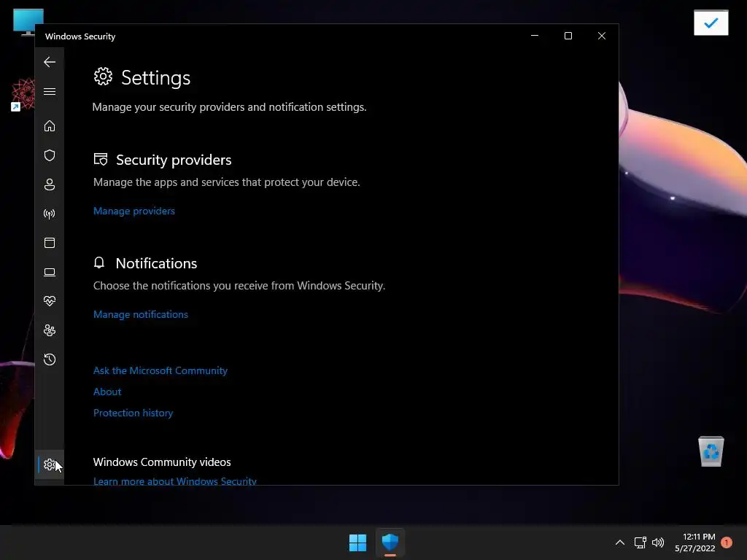Open Account protection person icon
Image resolution: width=747 pixels, height=560 pixels.
(50, 184)
